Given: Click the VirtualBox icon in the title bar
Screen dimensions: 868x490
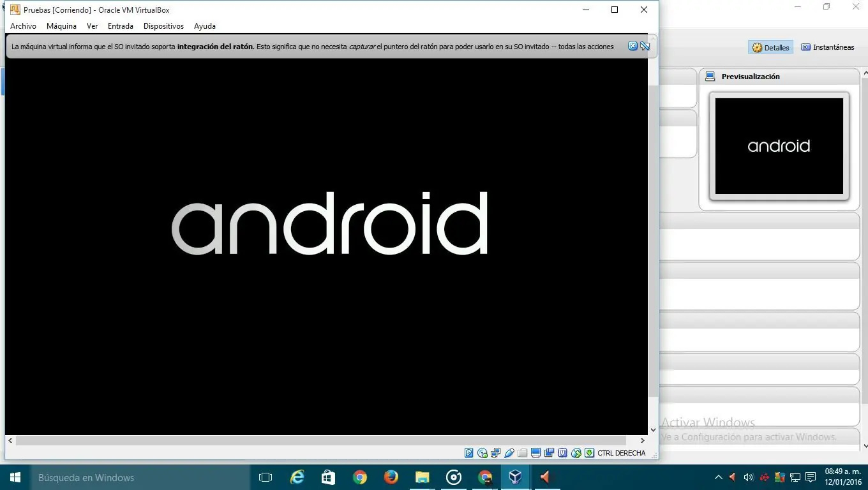Looking at the screenshot, I should (x=15, y=10).
